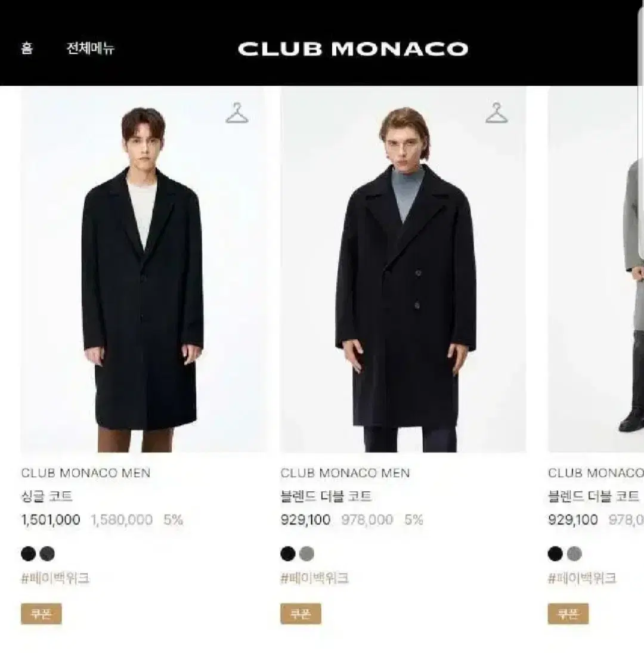Open partially visible gray coat image
Viewport: 644px width, 653px height.
[596, 270]
